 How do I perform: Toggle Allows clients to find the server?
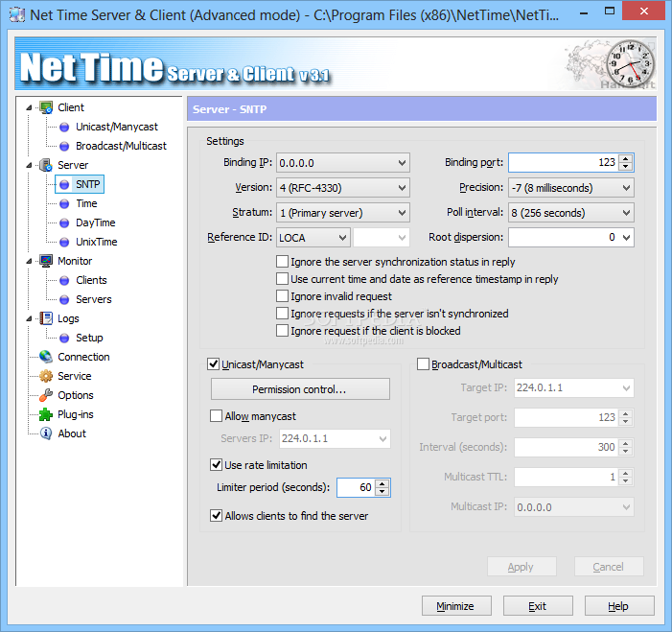tap(216, 515)
